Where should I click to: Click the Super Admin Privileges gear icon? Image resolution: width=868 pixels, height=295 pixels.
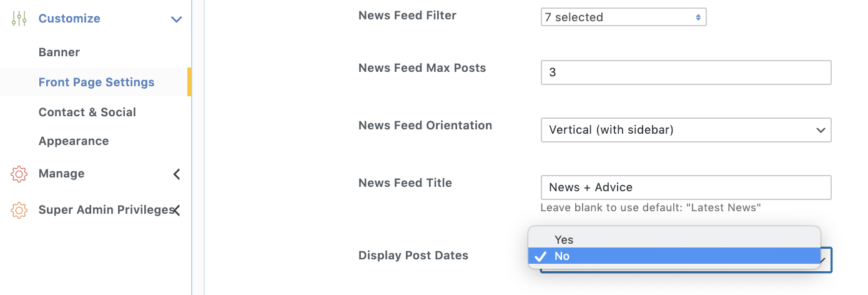[19, 210]
